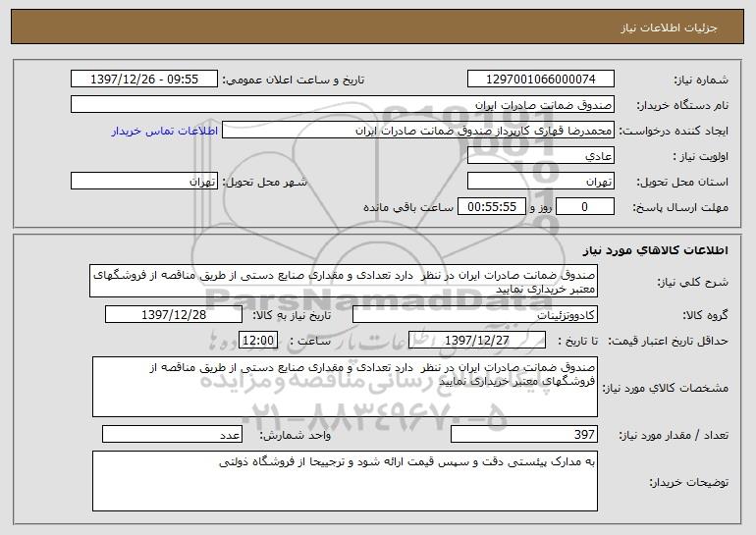Select the label مهلت ارسال پاسخ
This screenshot has height=535, width=756.
(x=680, y=208)
